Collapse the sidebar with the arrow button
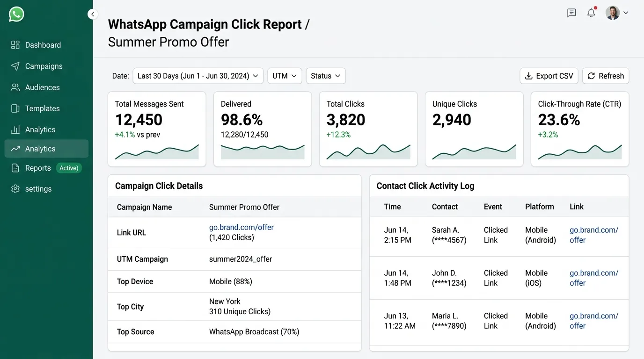 tap(93, 14)
